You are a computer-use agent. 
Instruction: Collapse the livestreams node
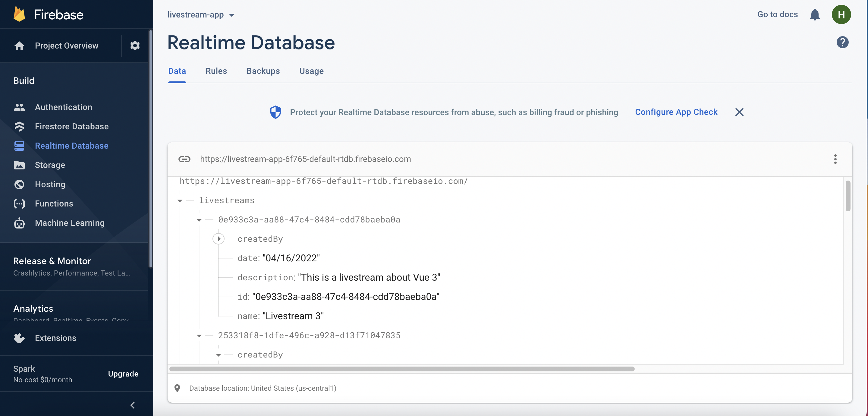coord(180,201)
